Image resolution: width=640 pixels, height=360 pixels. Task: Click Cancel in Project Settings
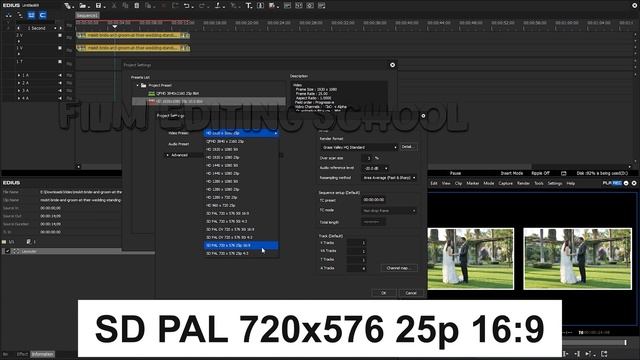411,293
